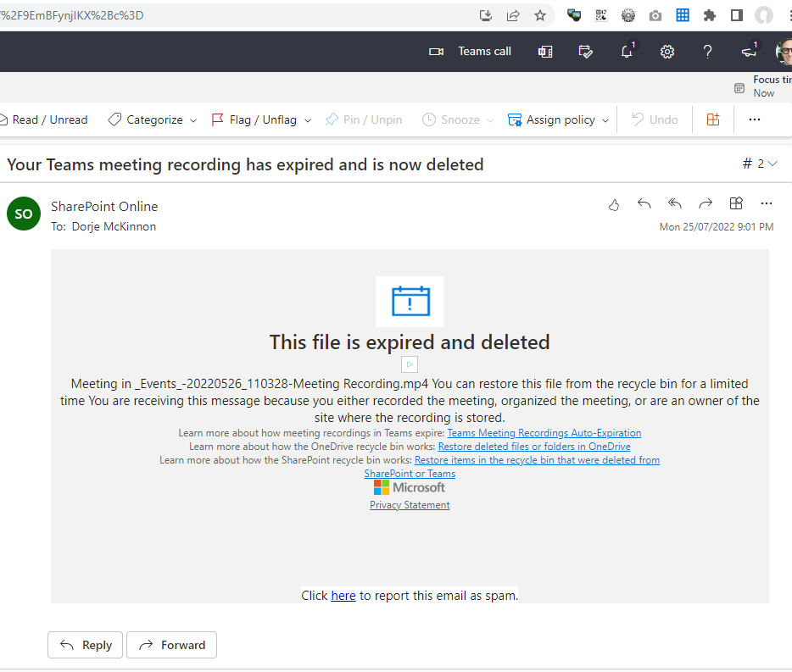792x672 pixels.
Task: Click the Reply button below the message
Action: pyautogui.click(x=86, y=645)
